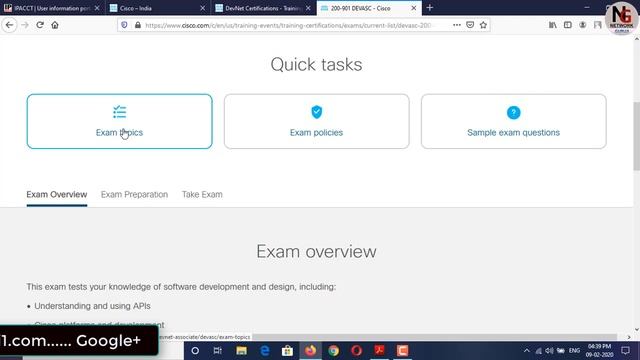
Task: Click the scroll down arrow of page
Action: click(636, 330)
